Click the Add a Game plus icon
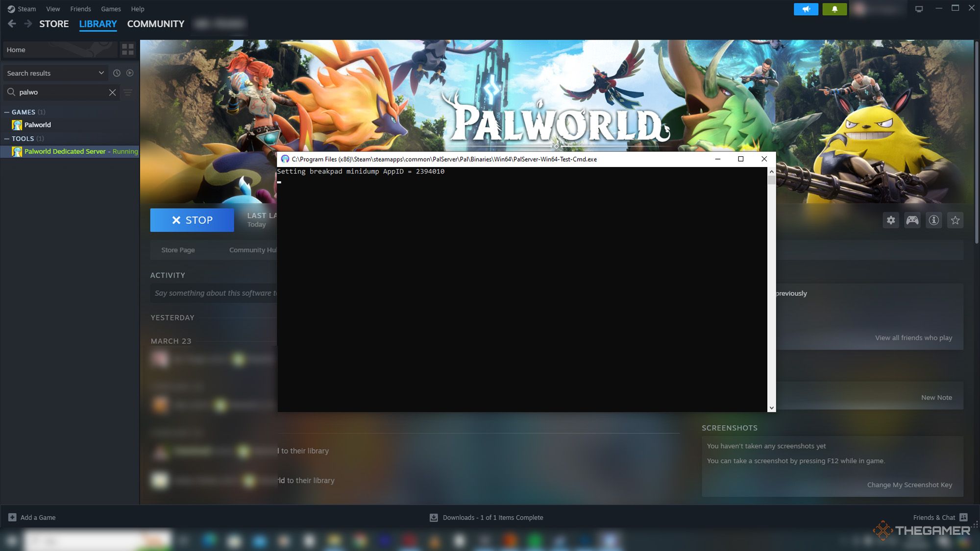 tap(12, 517)
